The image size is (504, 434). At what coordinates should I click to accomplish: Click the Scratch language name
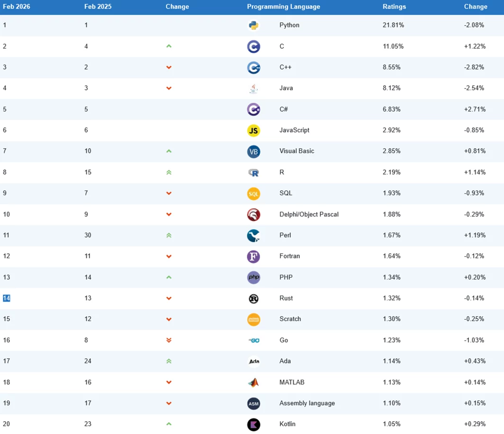click(290, 319)
